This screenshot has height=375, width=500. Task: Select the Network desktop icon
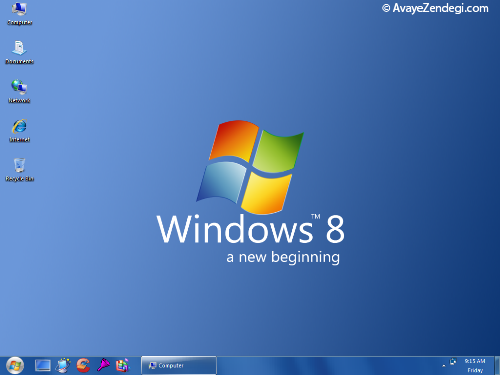[19, 91]
